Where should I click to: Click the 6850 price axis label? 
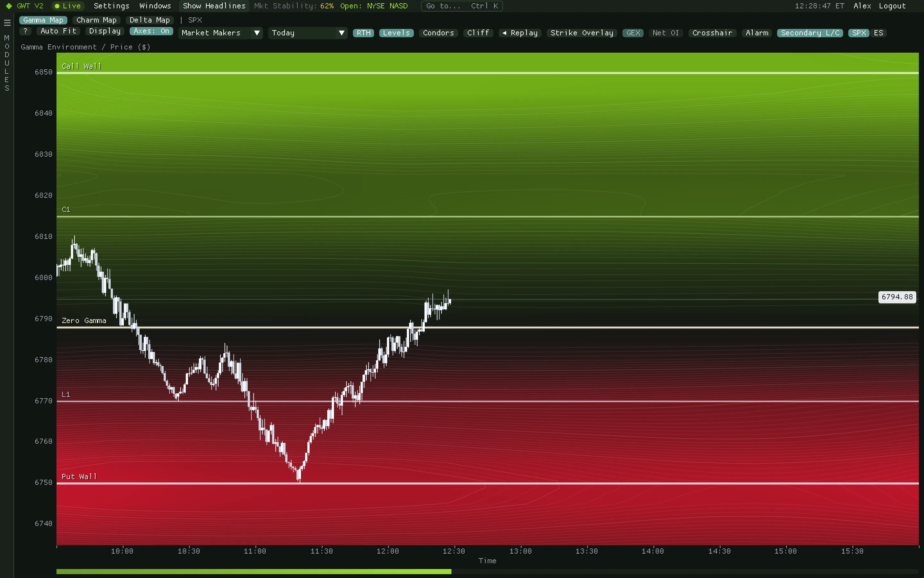pos(44,72)
